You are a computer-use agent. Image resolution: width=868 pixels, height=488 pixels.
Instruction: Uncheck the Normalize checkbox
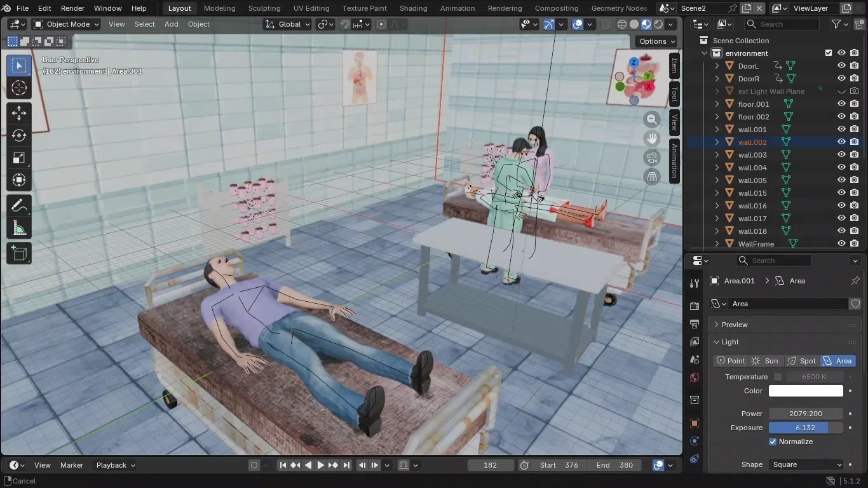pyautogui.click(x=773, y=442)
